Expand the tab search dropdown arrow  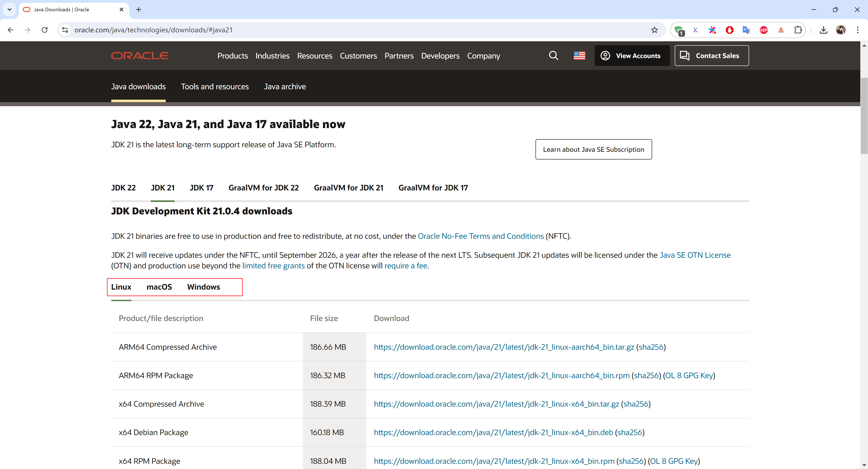[x=9, y=9]
